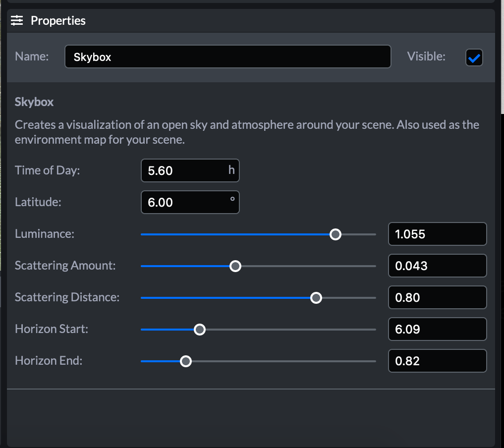The width and height of the screenshot is (504, 448).
Task: Click the Skybox Name input field
Action: [227, 56]
